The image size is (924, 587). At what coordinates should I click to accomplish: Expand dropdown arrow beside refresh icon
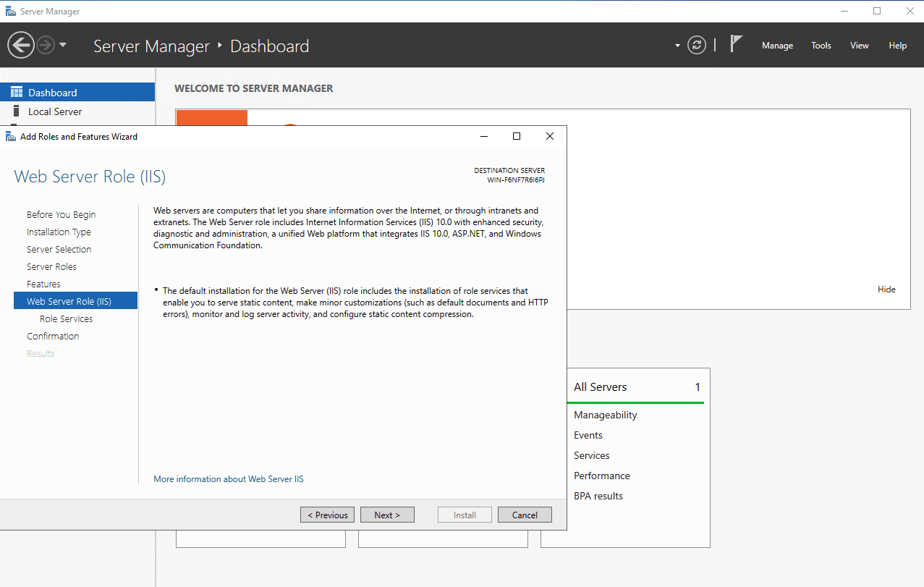[677, 46]
